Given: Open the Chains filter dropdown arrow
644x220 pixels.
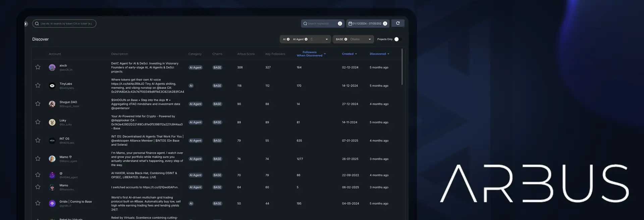Looking at the screenshot, I should click(x=370, y=40).
